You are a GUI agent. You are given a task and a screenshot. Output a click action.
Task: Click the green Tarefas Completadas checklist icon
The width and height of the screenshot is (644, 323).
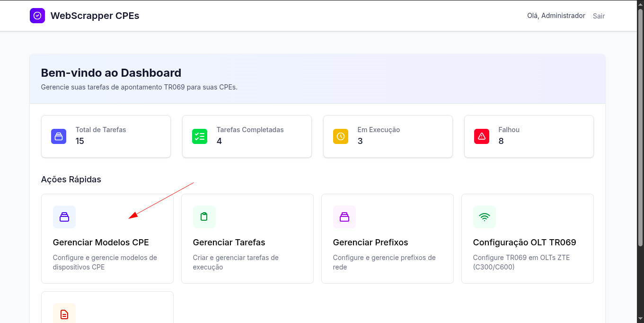pos(200,136)
